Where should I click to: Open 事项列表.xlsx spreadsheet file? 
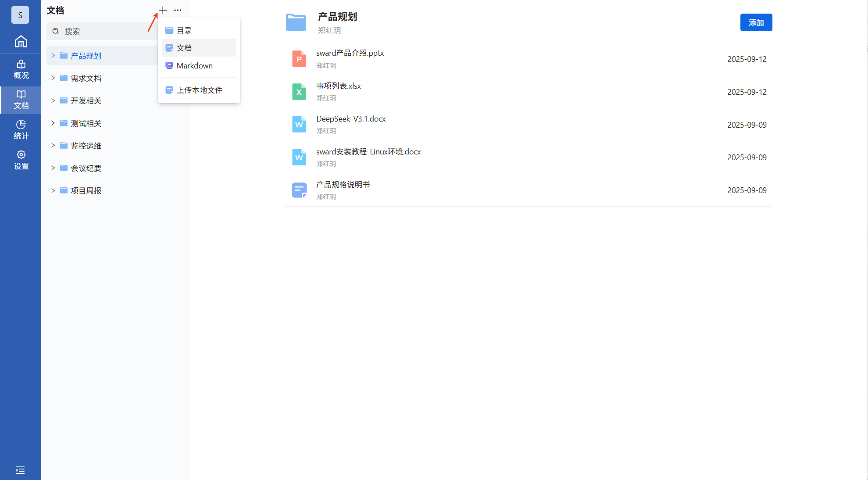tap(338, 86)
